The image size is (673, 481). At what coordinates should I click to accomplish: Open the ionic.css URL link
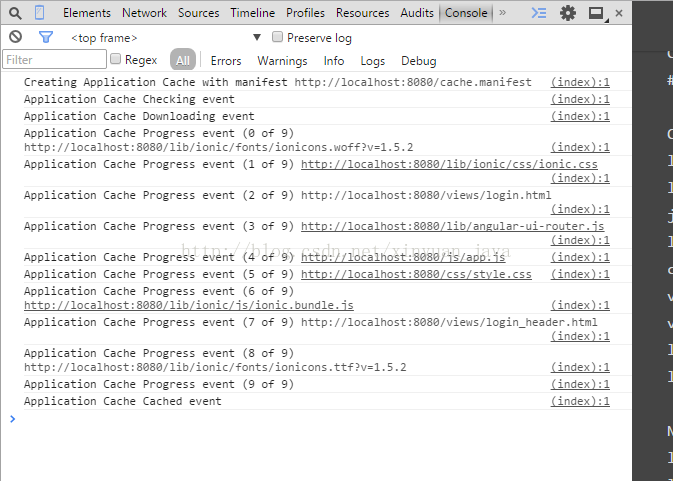(449, 164)
